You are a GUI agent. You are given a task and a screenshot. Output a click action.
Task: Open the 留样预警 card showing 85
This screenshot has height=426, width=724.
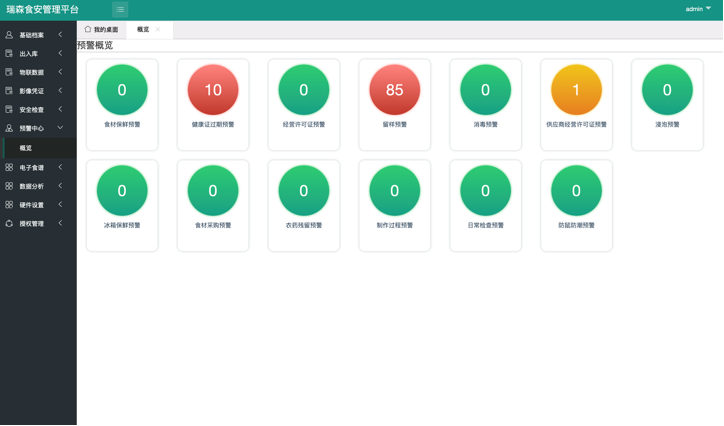[x=395, y=104]
